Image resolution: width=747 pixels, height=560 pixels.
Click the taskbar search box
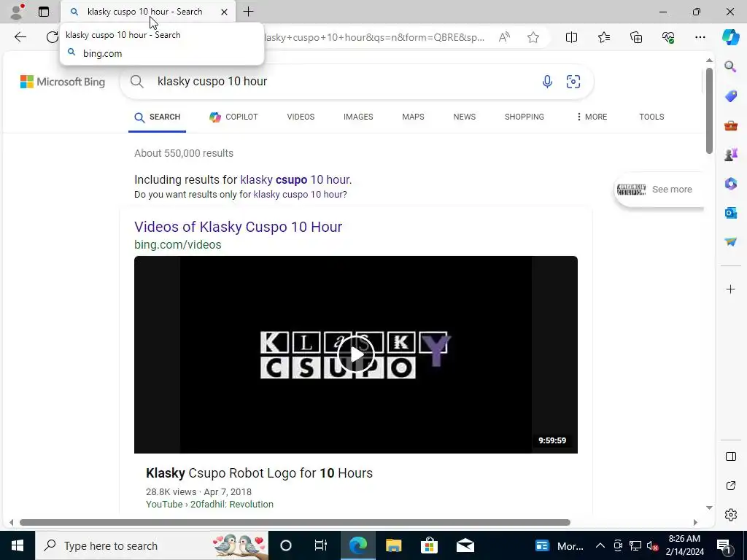(x=152, y=545)
